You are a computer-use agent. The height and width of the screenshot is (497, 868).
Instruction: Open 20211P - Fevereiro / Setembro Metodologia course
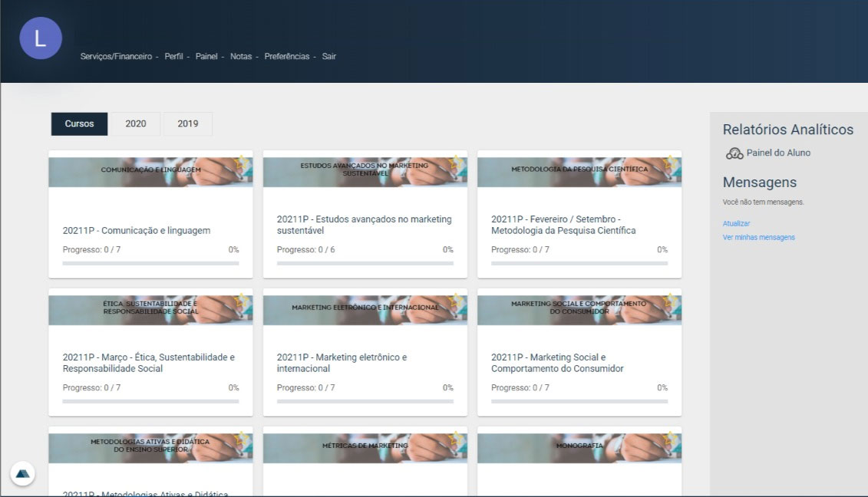[563, 225]
